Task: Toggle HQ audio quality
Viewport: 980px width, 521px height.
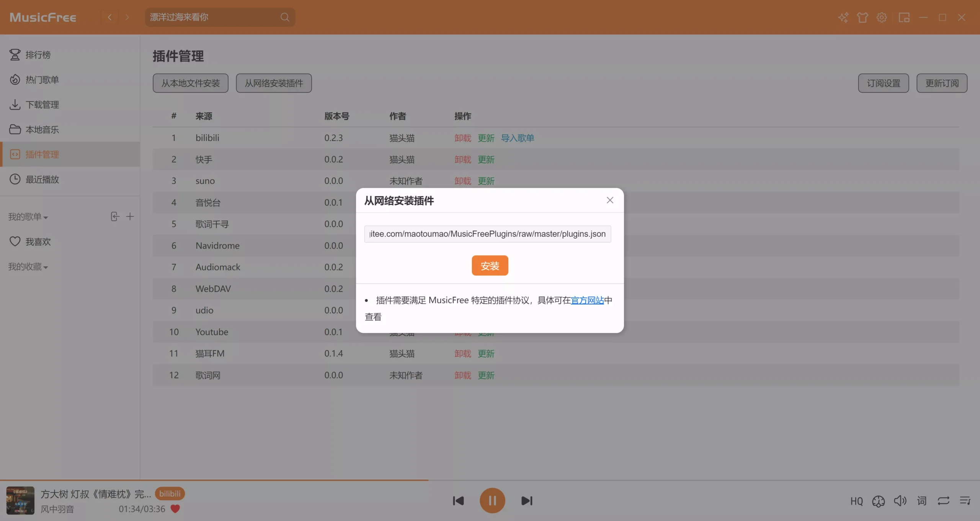Action: click(x=857, y=501)
